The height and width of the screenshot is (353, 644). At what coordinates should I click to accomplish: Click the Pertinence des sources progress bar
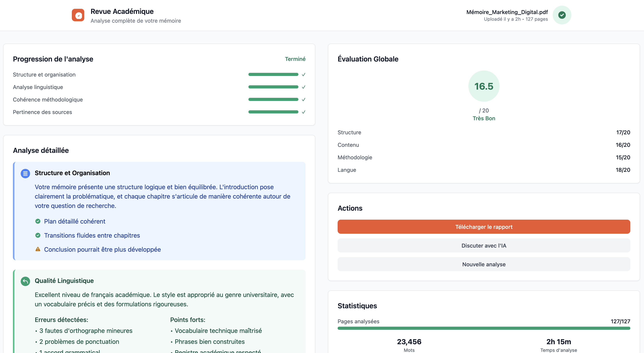coord(273,112)
